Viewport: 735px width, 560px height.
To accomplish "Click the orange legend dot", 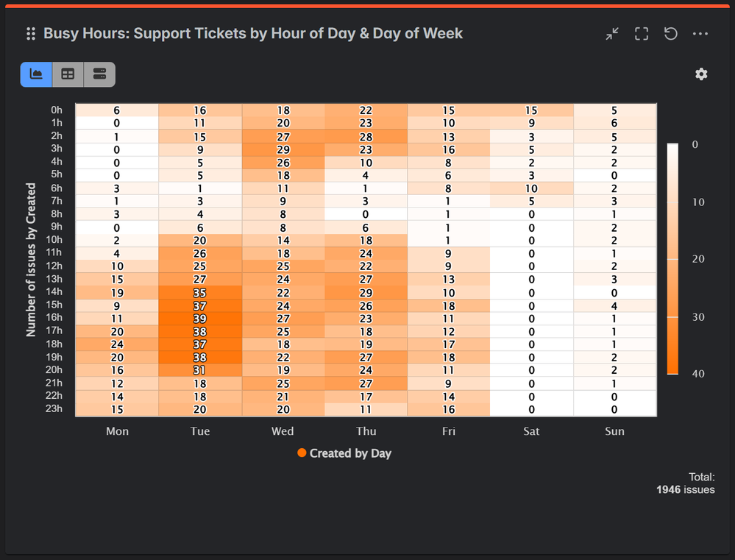I will coord(302,454).
